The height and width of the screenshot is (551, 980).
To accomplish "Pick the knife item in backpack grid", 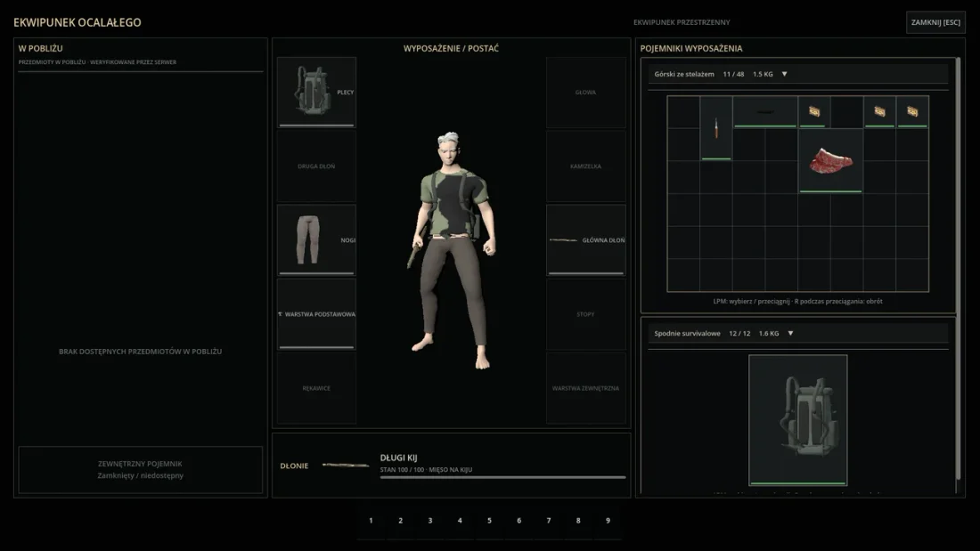I will coord(716,128).
